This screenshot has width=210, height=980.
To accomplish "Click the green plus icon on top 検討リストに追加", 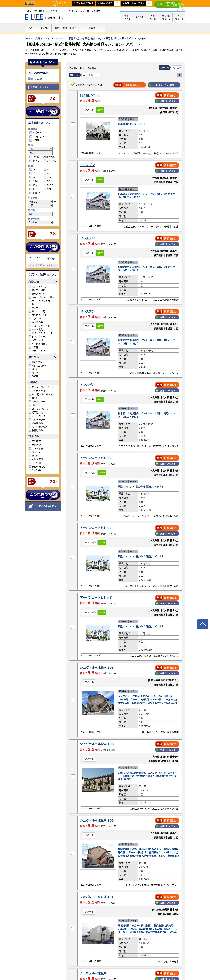I will [150, 85].
